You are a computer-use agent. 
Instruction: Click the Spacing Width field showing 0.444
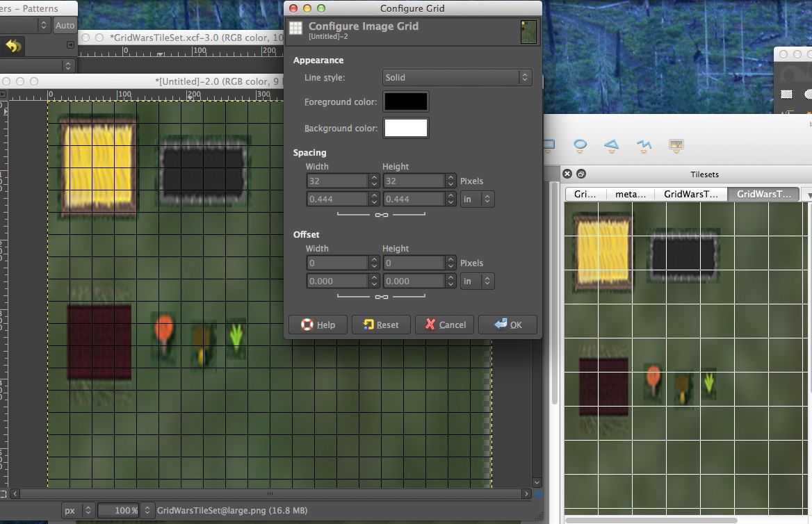pos(337,199)
